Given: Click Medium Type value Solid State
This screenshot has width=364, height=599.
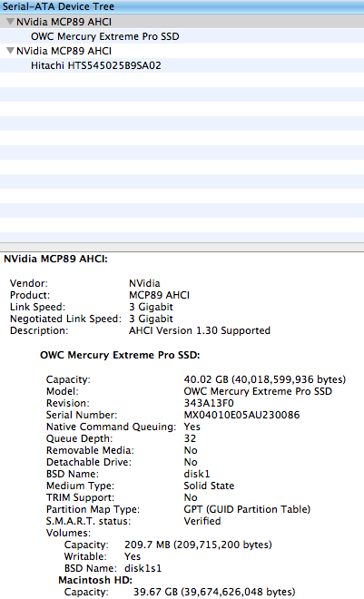Looking at the screenshot, I should tap(209, 486).
